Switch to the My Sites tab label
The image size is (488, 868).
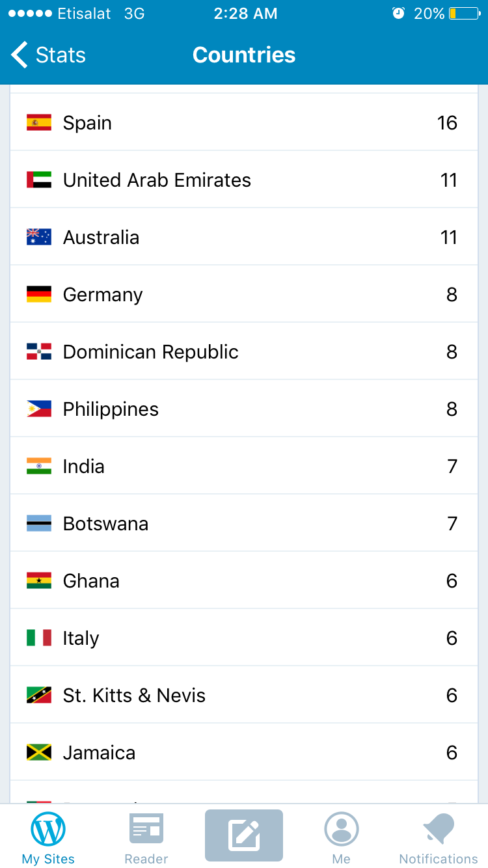(x=49, y=859)
